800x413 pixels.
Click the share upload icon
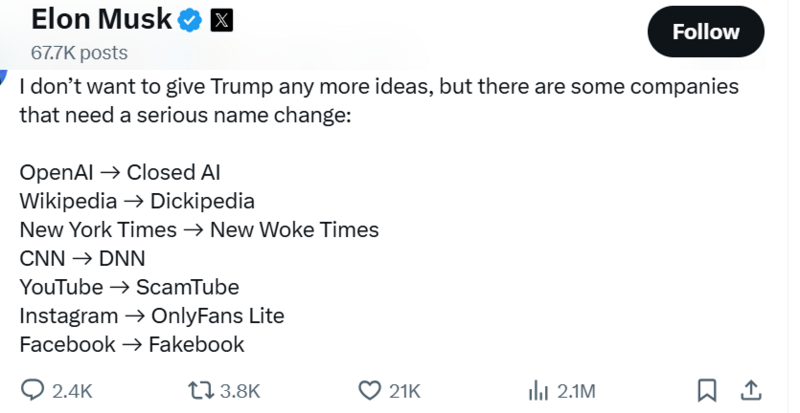click(752, 390)
